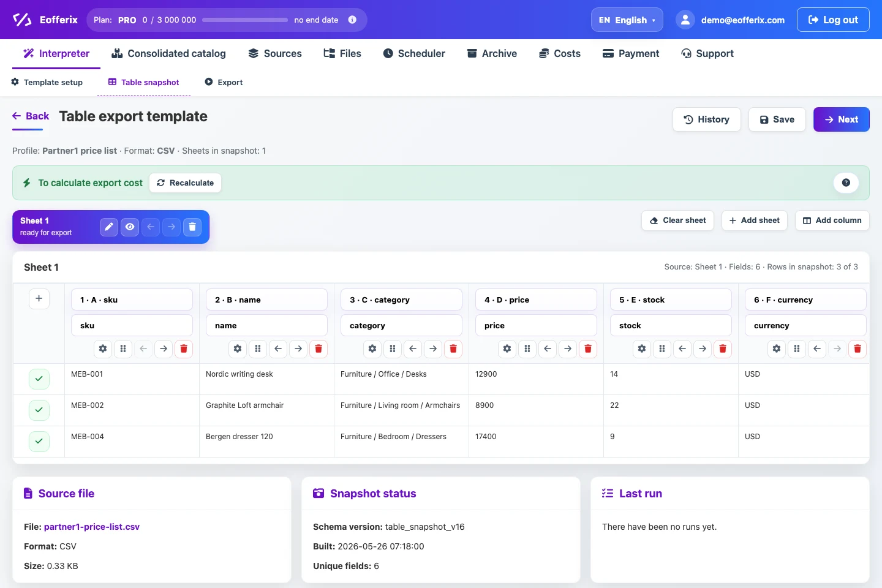Screen dimensions: 882x588
Task: Move sku column right
Action: tap(164, 349)
